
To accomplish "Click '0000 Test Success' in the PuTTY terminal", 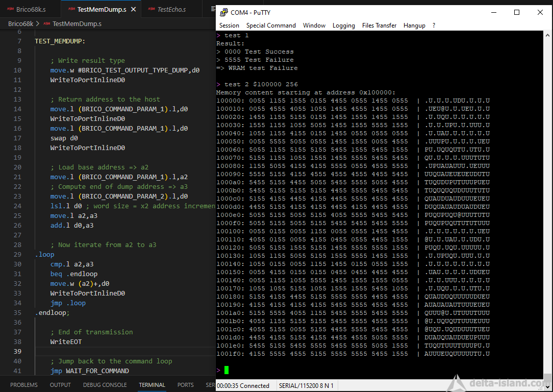I will point(259,52).
